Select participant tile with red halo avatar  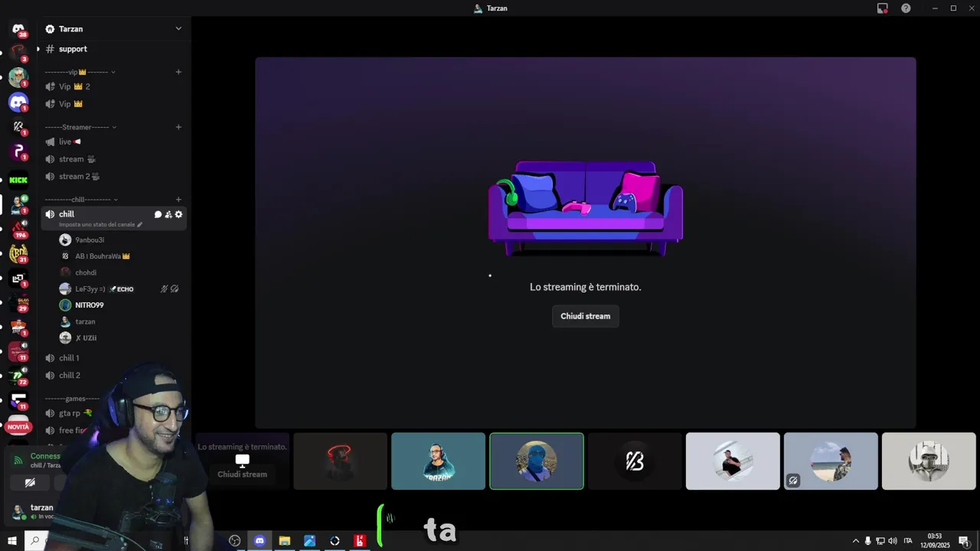[341, 461]
